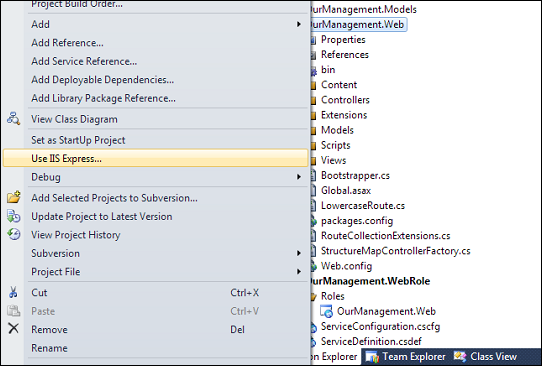Select Global.asax file
Image resolution: width=542 pixels, height=366 pixels.
click(x=346, y=190)
